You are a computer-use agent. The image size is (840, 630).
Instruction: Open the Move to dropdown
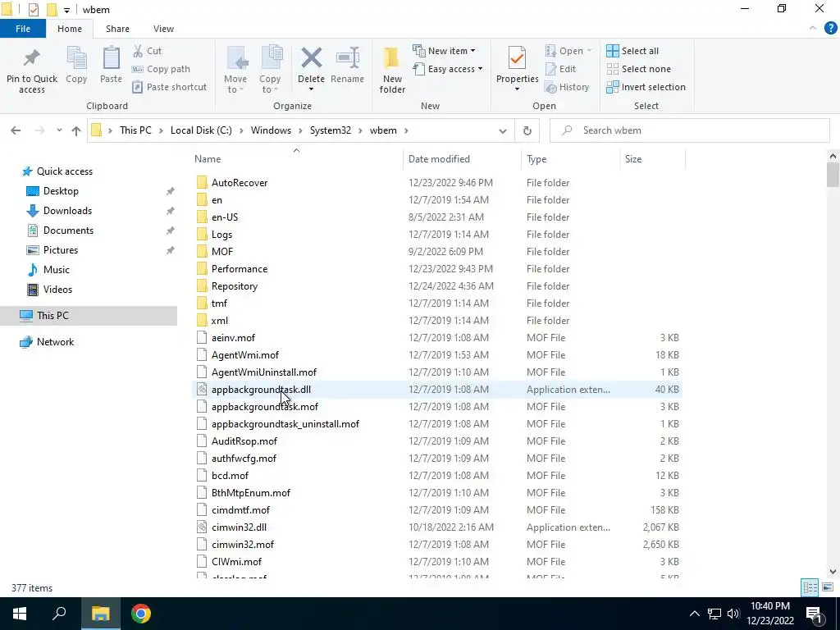(235, 71)
